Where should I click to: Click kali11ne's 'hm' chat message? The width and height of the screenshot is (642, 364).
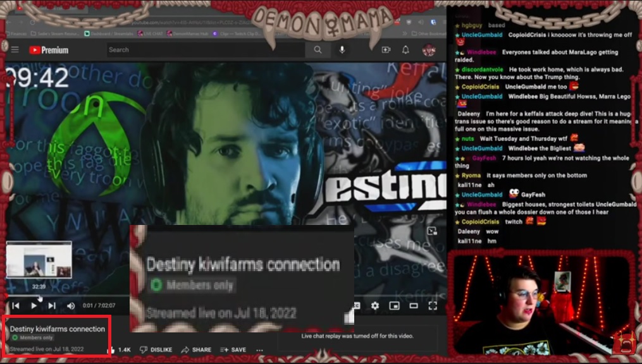click(477, 241)
